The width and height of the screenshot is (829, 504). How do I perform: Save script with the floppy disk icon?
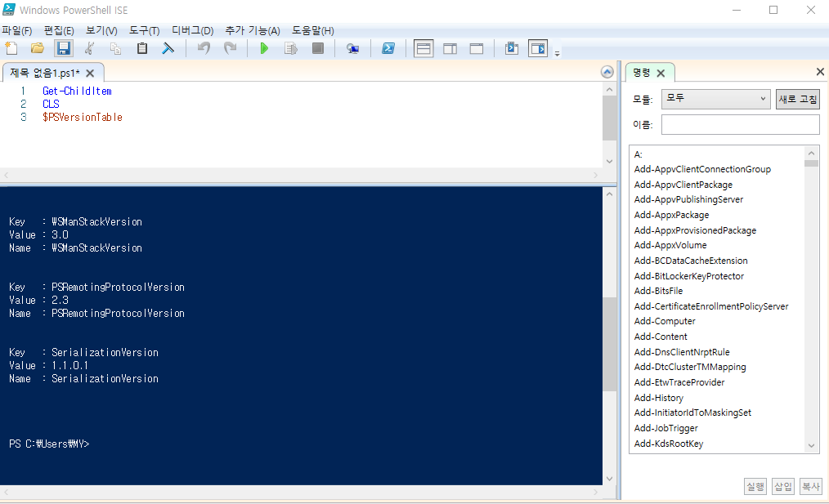(x=64, y=49)
